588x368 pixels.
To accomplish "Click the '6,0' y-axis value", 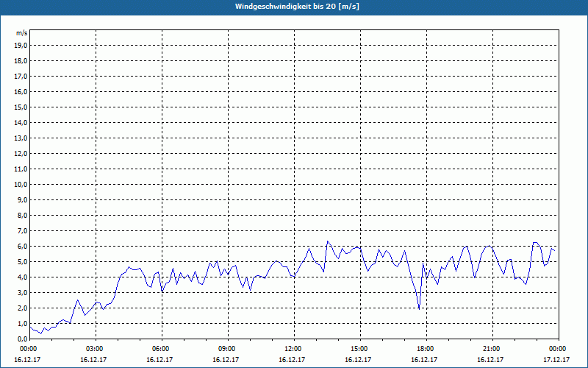I will point(22,247).
